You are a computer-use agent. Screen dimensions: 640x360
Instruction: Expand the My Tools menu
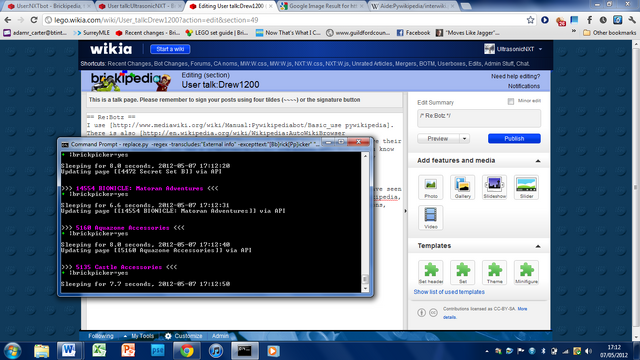[139, 336]
